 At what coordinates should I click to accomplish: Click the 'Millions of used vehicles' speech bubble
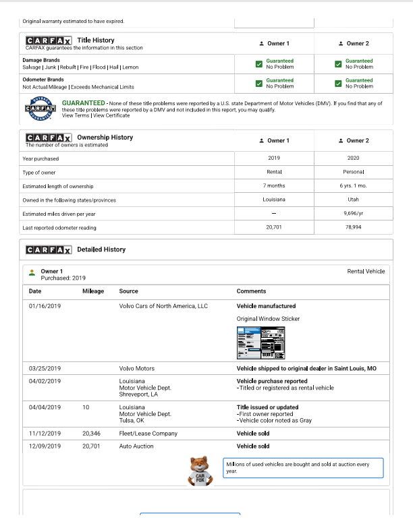click(x=303, y=467)
